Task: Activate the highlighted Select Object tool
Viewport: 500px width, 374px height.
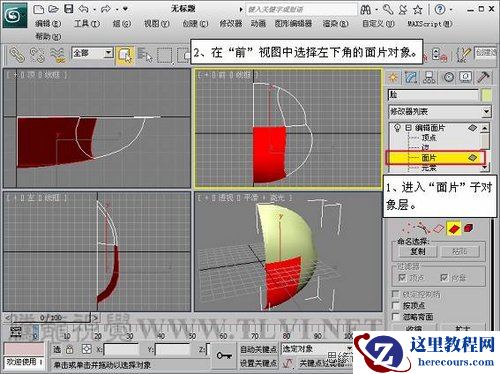Action: (125, 56)
